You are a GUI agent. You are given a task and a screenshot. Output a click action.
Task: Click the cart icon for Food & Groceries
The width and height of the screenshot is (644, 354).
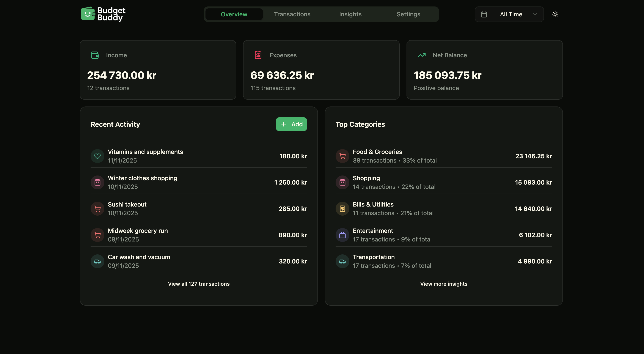coord(342,156)
